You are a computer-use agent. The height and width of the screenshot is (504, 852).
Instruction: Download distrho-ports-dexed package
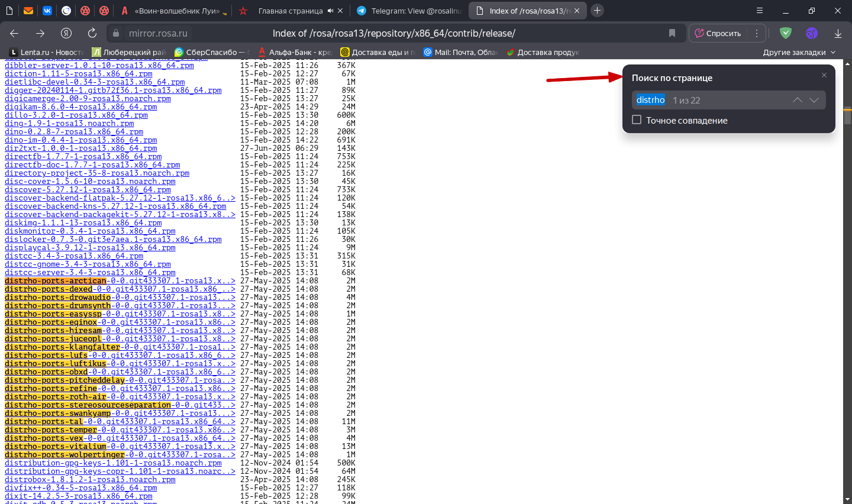click(120, 289)
